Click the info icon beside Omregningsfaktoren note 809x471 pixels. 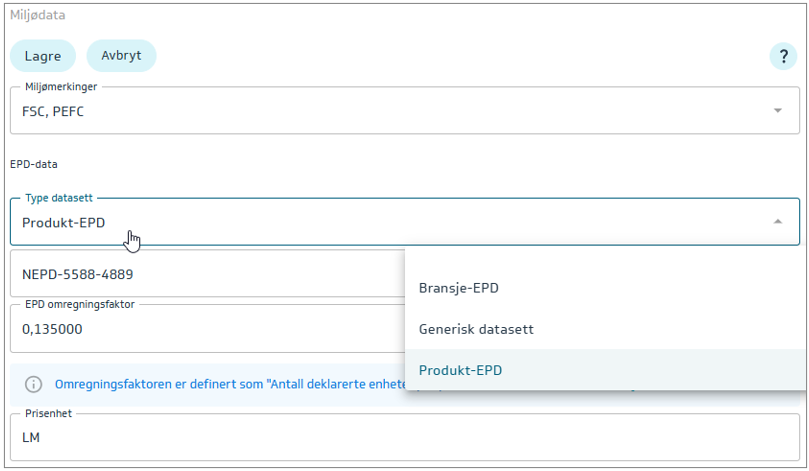pos(34,384)
